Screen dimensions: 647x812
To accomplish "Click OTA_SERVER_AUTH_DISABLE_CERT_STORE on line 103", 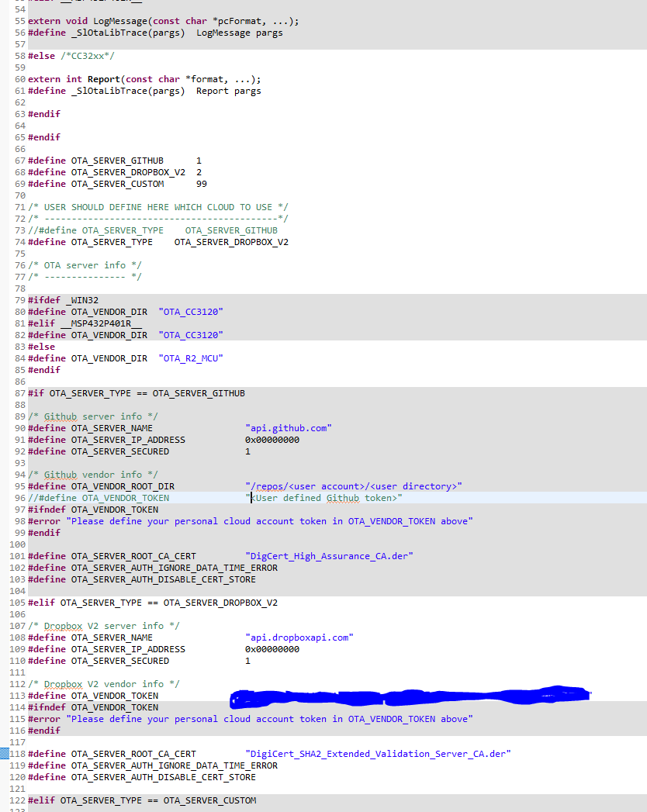I will (163, 579).
